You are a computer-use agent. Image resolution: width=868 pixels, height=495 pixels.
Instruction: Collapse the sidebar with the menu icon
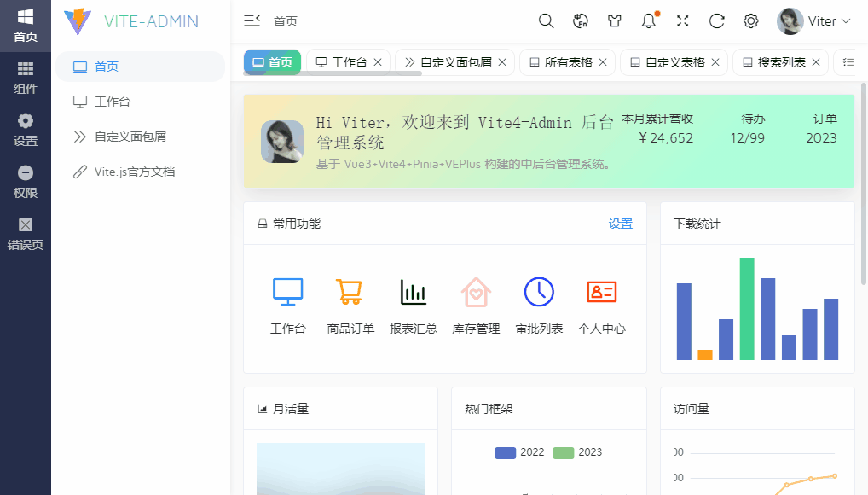point(251,20)
